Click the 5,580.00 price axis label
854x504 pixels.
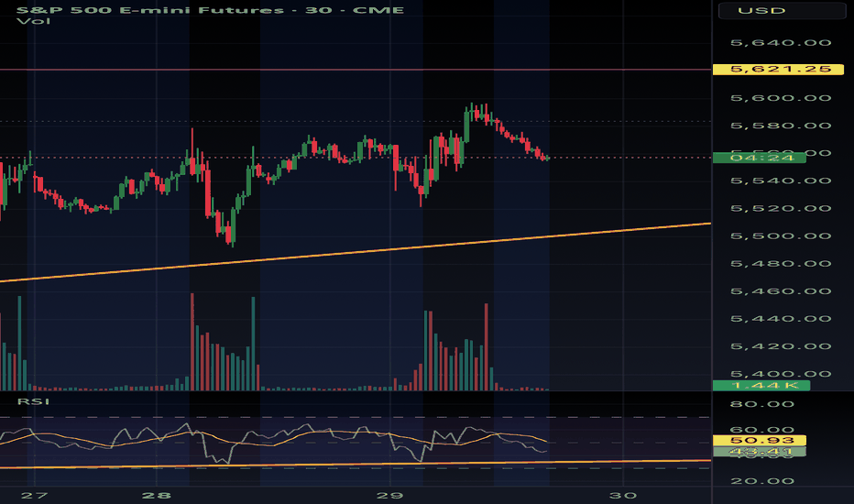pos(781,126)
